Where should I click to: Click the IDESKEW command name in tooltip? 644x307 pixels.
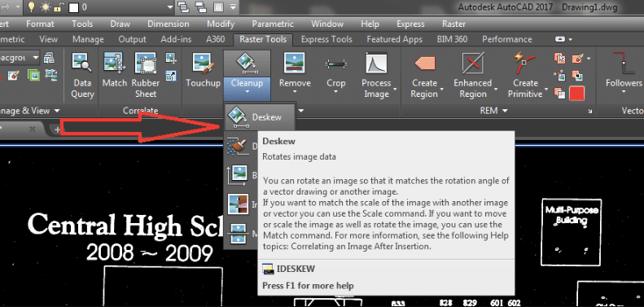pos(296,269)
